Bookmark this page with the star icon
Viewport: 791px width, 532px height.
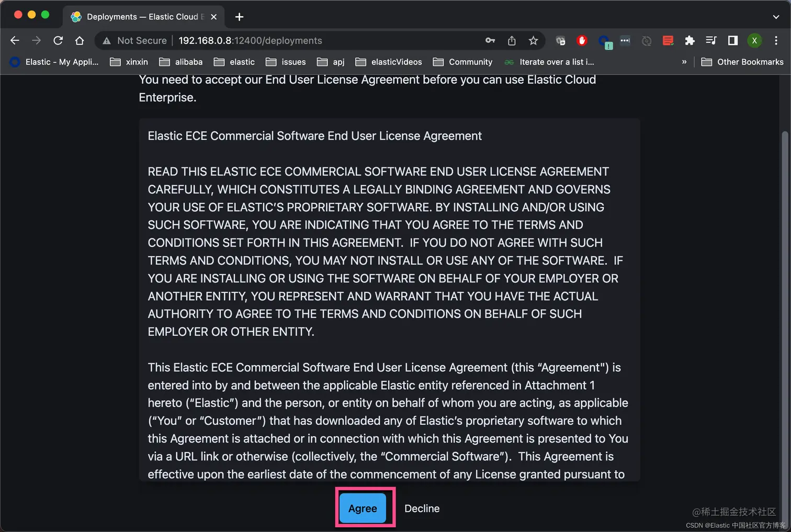[x=533, y=40]
